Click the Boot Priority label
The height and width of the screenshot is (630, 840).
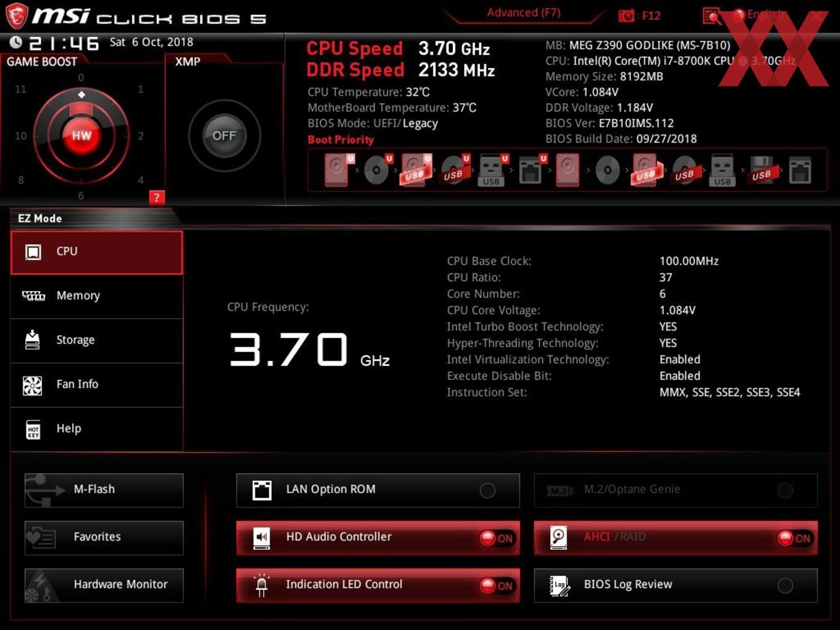341,140
